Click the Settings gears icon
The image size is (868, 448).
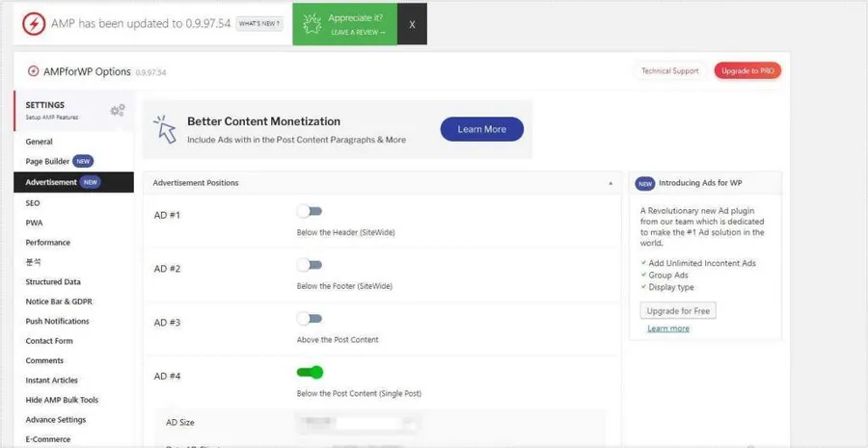118,110
